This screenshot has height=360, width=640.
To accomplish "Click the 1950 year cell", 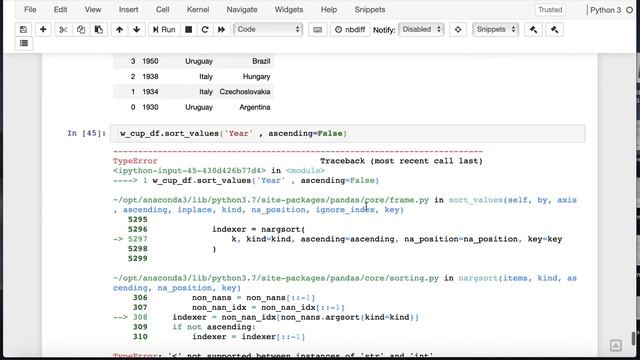I will [150, 61].
